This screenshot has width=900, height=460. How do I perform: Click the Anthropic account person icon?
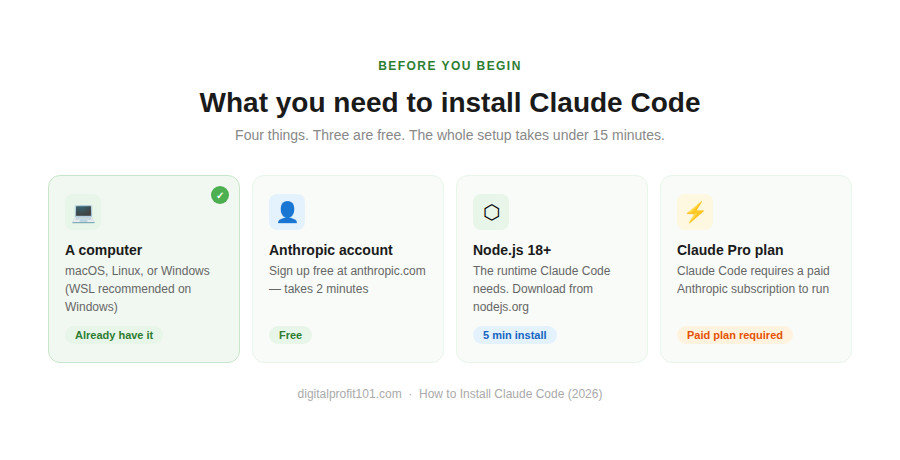tap(287, 212)
